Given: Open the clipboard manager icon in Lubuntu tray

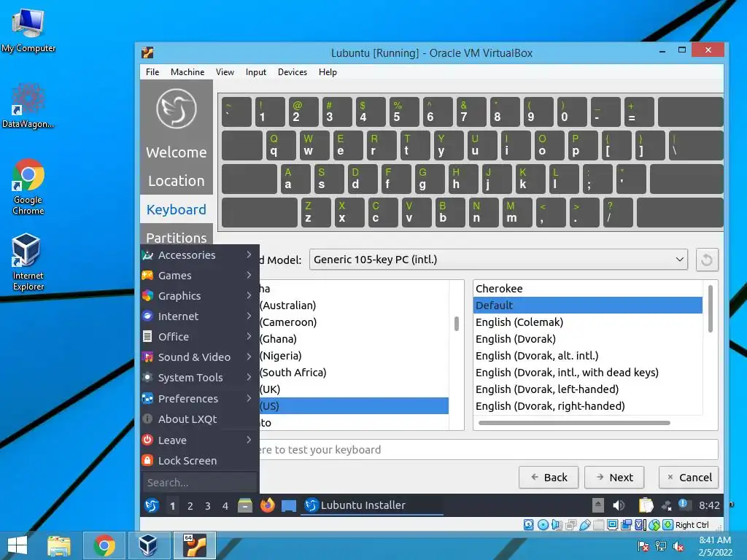Looking at the screenshot, I should [646, 505].
